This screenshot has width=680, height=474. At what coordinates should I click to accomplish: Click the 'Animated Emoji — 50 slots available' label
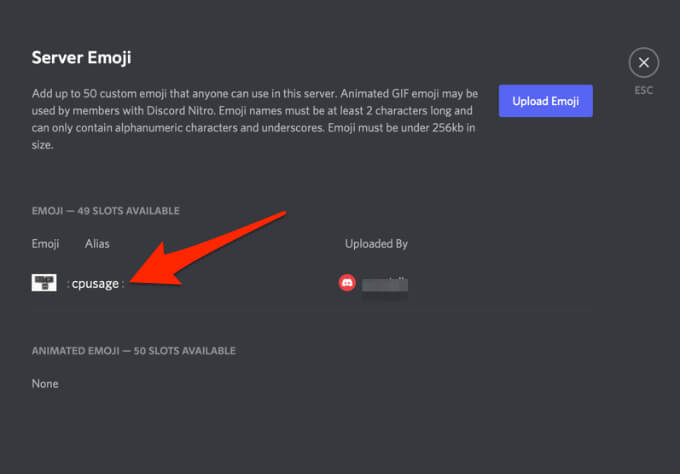pyautogui.click(x=133, y=351)
